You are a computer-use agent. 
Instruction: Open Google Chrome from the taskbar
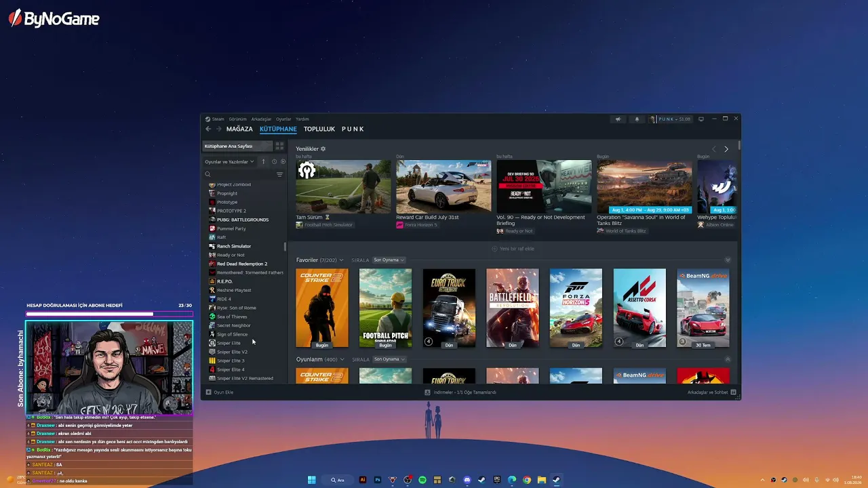pyautogui.click(x=527, y=480)
